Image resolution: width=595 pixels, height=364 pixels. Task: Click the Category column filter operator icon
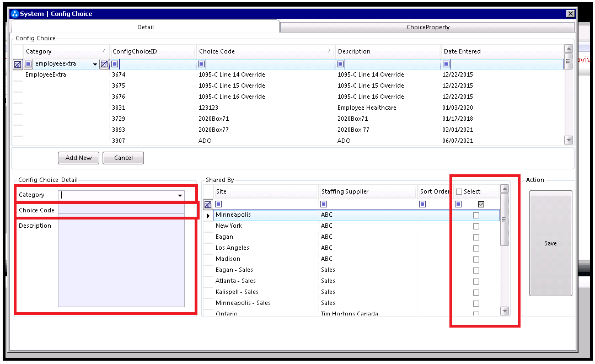tap(28, 64)
